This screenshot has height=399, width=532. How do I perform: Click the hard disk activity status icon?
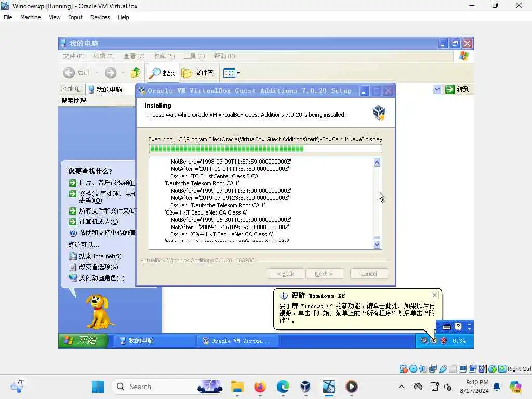pos(403,369)
